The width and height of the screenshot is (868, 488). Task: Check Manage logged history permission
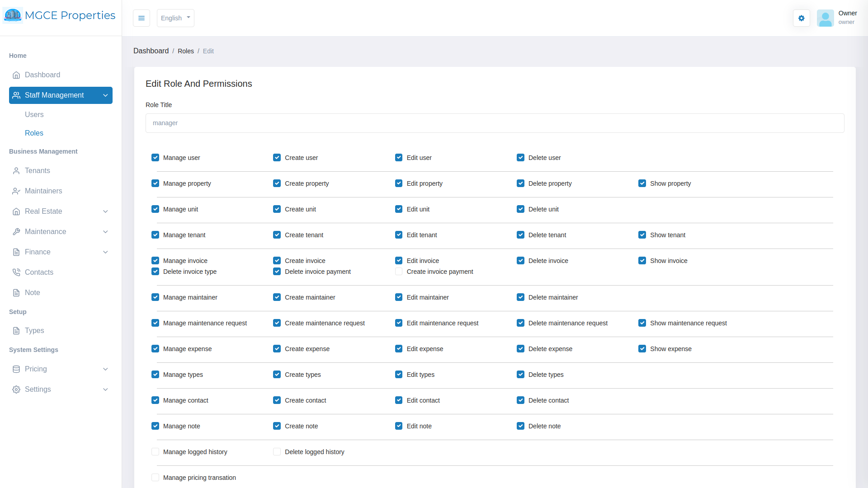[x=155, y=452]
